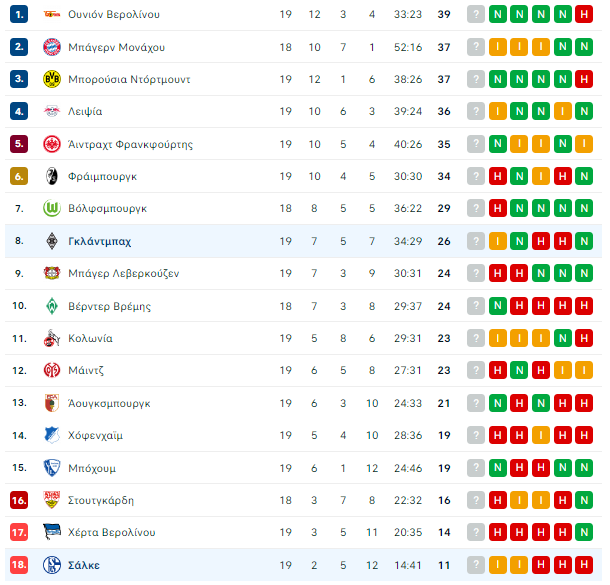Click the Φράιμπουργκ team name

click(103, 177)
